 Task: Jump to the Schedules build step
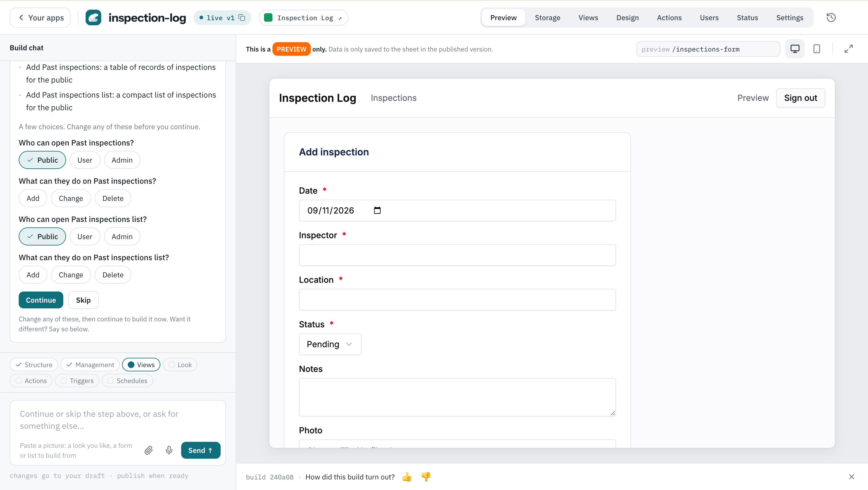click(x=127, y=381)
